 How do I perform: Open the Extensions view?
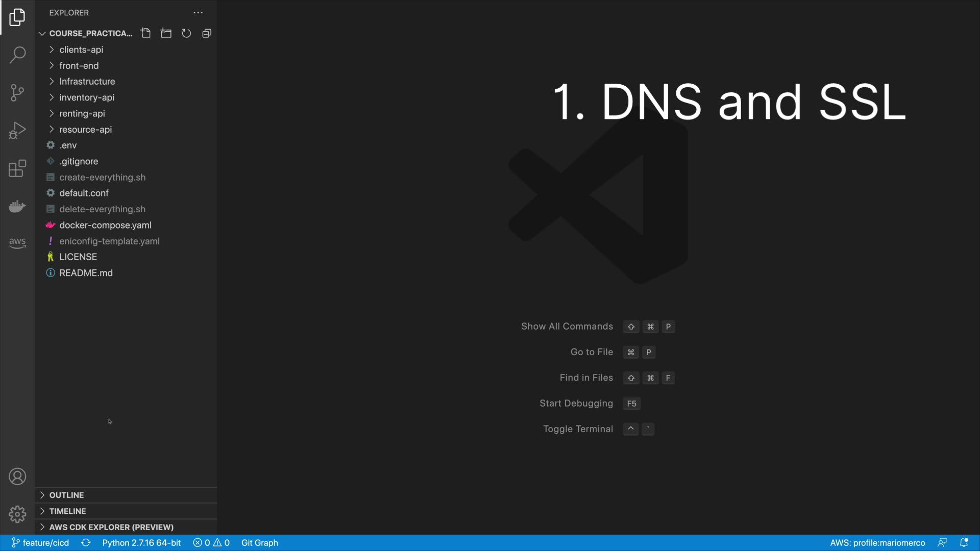pyautogui.click(x=17, y=168)
